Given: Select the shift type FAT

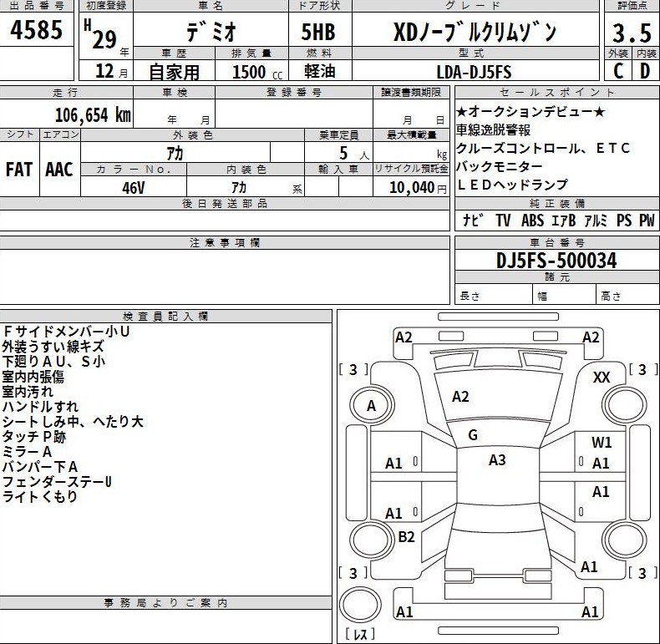Looking at the screenshot, I should 19,170.
